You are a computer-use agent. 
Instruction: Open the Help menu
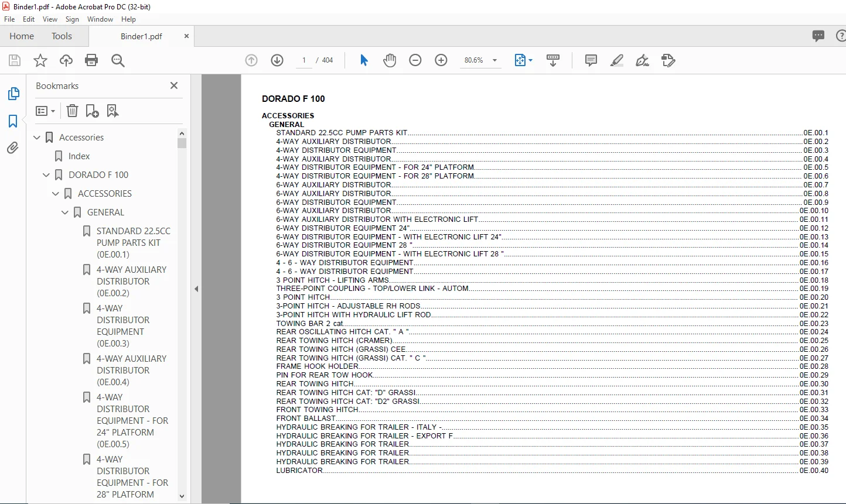128,19
